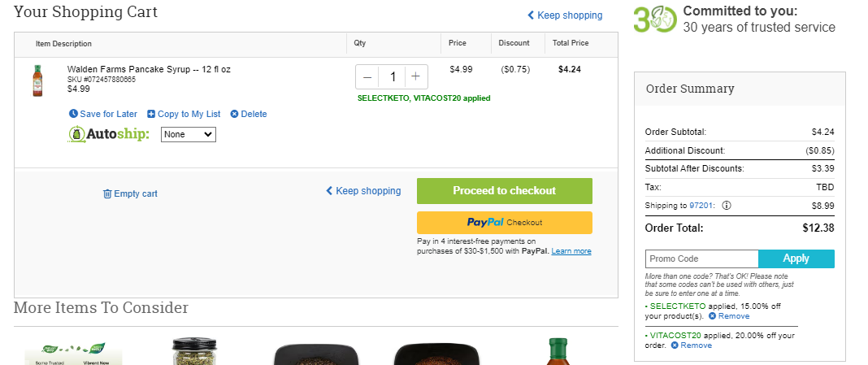The image size is (868, 365).
Task: Open the Autoship frequency dropdown
Action: click(x=189, y=134)
